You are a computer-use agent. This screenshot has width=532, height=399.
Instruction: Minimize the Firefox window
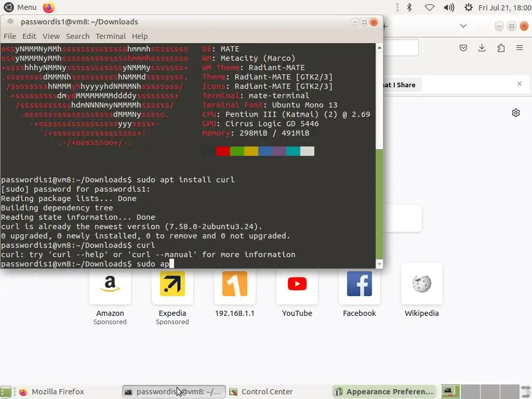[x=499, y=26]
